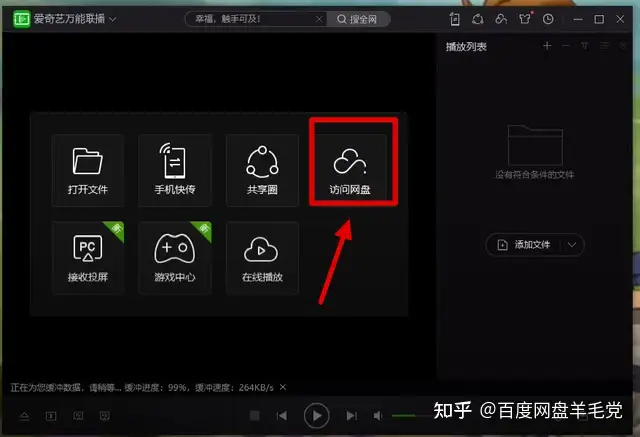Click the buffering progress status text

(x=142, y=388)
